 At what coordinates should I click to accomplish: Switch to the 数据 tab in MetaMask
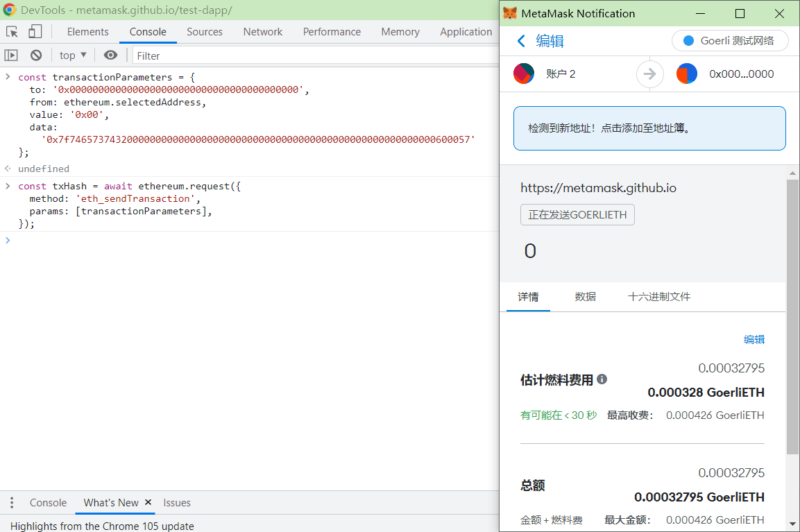tap(585, 296)
